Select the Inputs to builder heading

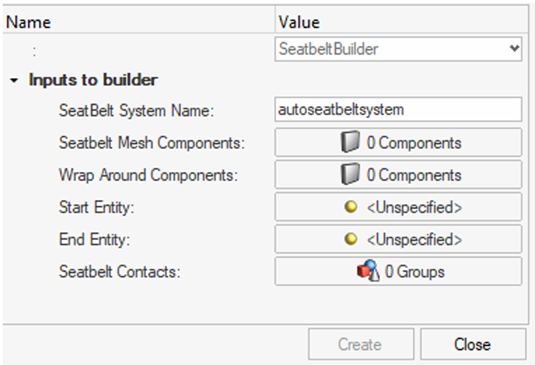[x=93, y=80]
